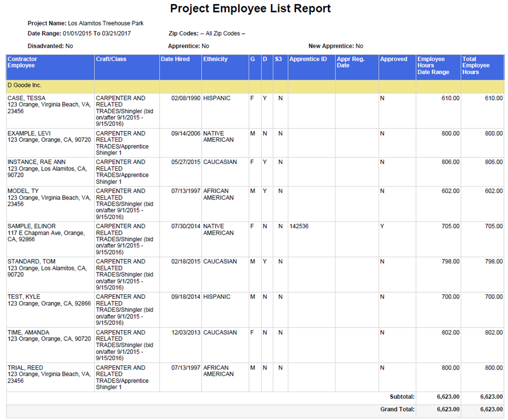Click hire date 05/27/2015
Viewport: 508px width, 420px height.
(x=185, y=162)
